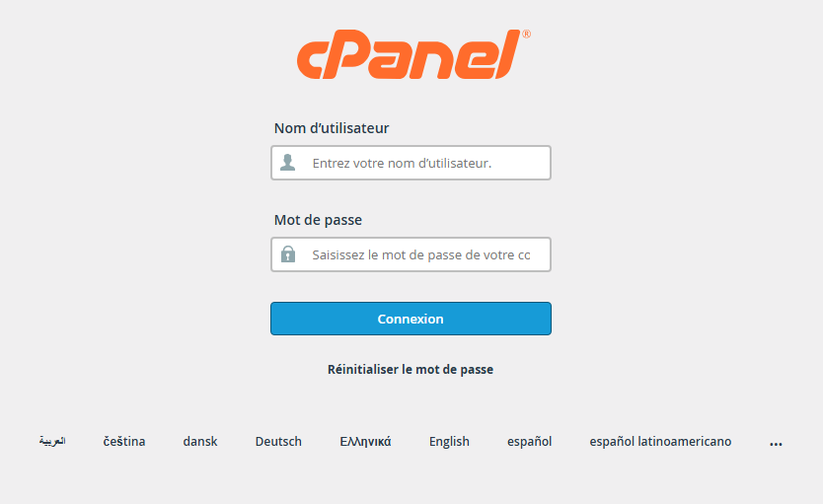Select the čeština language option
This screenshot has height=504, width=823.
point(124,442)
